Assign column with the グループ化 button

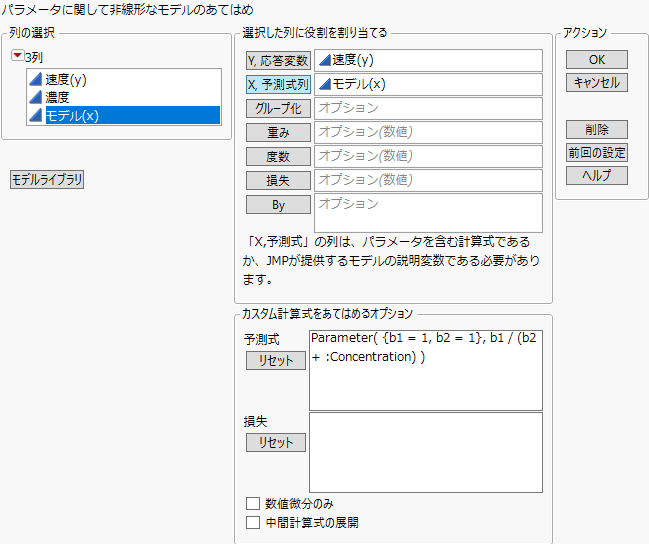[278, 108]
